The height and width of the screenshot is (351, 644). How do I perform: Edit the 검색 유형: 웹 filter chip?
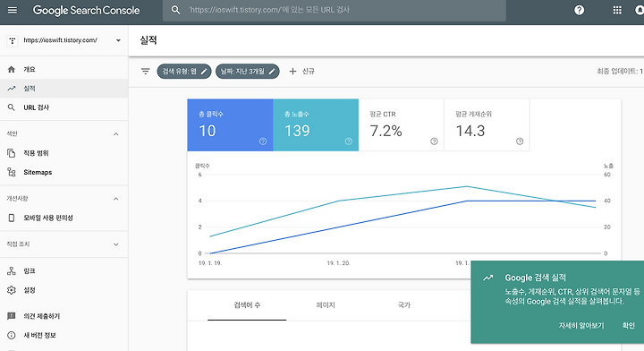point(184,71)
